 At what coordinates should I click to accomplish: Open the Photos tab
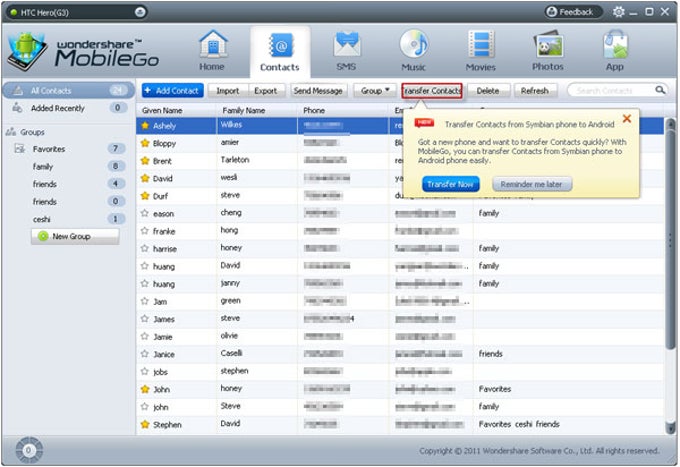coord(548,51)
